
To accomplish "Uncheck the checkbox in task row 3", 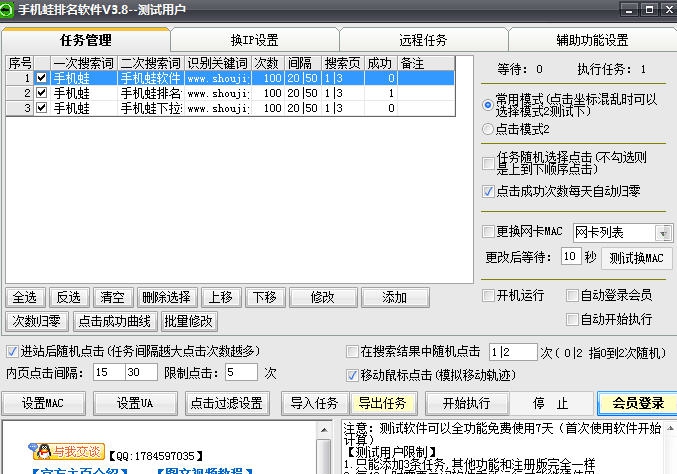I will click(41, 107).
